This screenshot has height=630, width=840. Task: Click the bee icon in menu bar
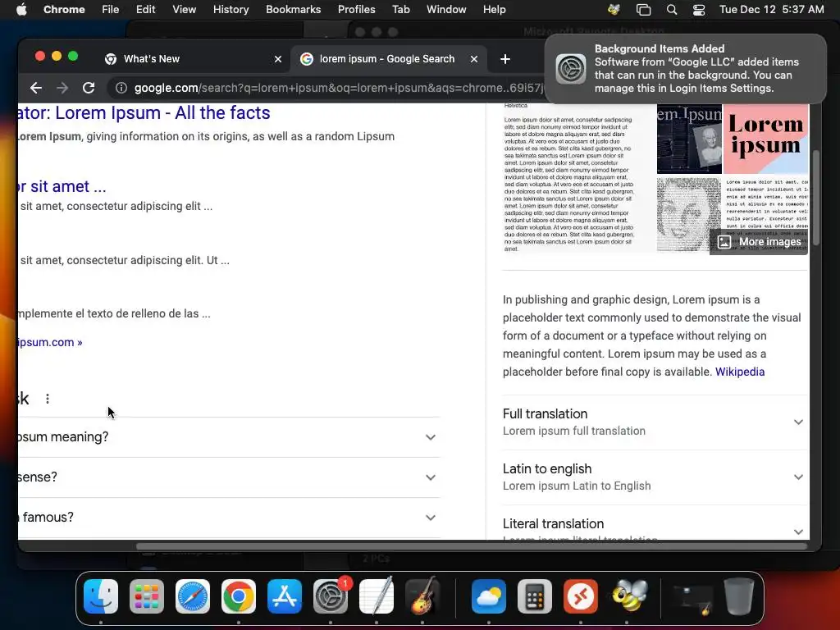click(x=614, y=10)
